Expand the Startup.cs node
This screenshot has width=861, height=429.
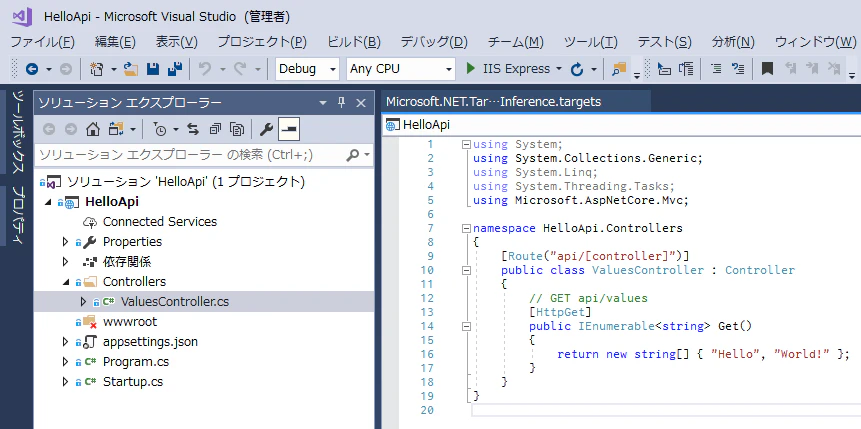pos(65,381)
